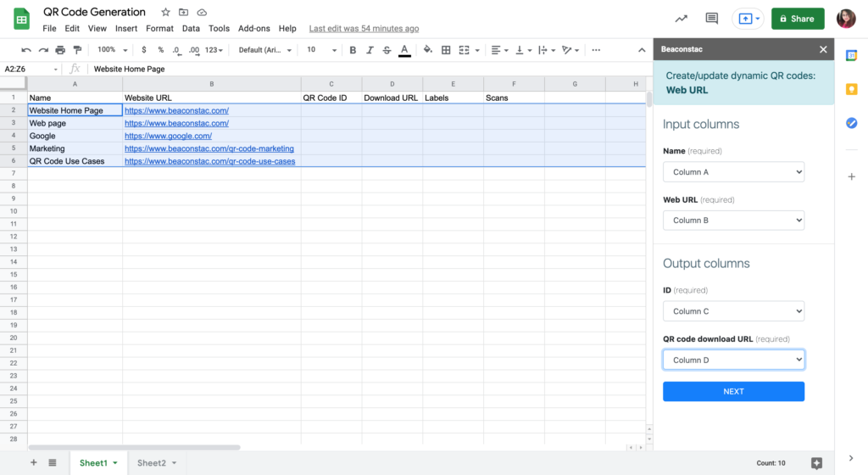Open the Name column A dropdown

pos(733,172)
